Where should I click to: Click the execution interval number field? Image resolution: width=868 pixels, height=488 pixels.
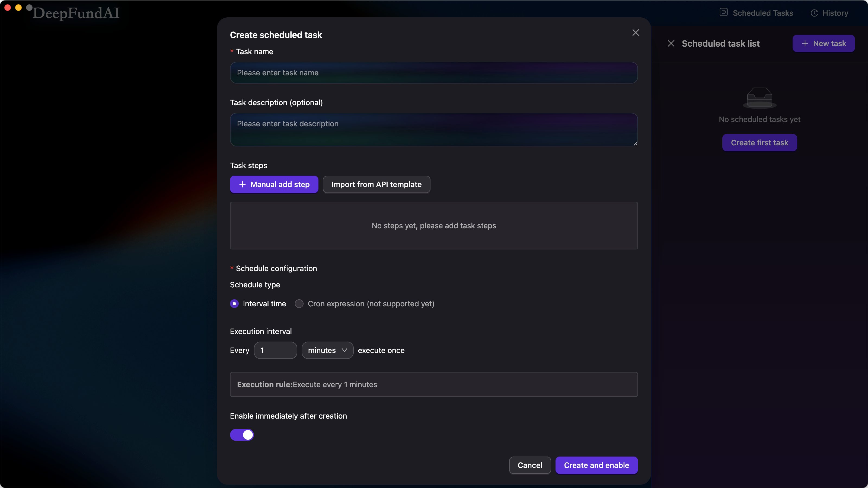(275, 350)
